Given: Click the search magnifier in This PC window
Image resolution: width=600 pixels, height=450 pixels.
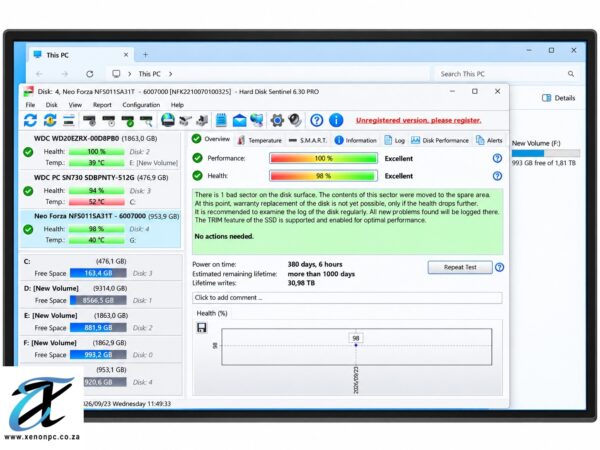Looking at the screenshot, I should coord(571,74).
